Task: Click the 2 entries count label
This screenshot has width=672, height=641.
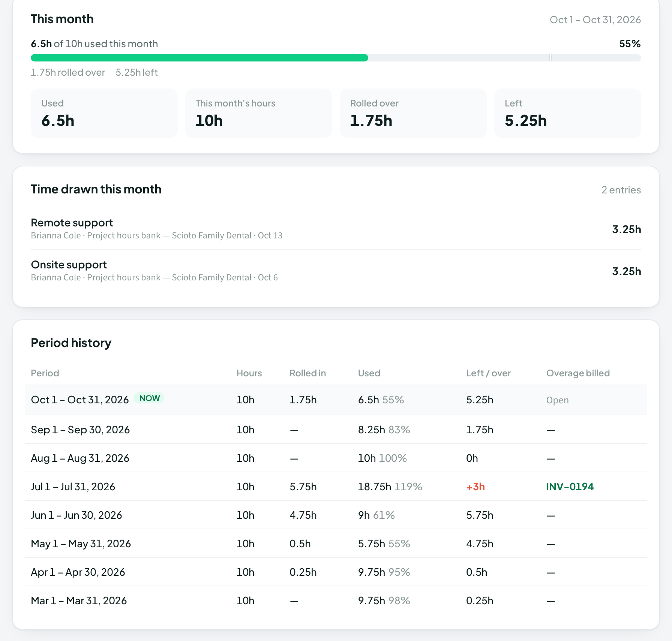Action: [621, 190]
